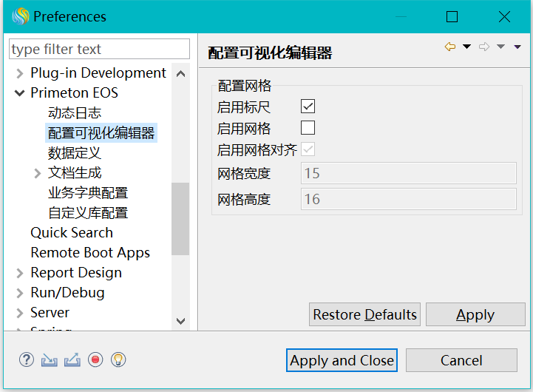533x392 pixels.
Task: Uncheck the 启用标尺 checkbox
Action: 308,107
